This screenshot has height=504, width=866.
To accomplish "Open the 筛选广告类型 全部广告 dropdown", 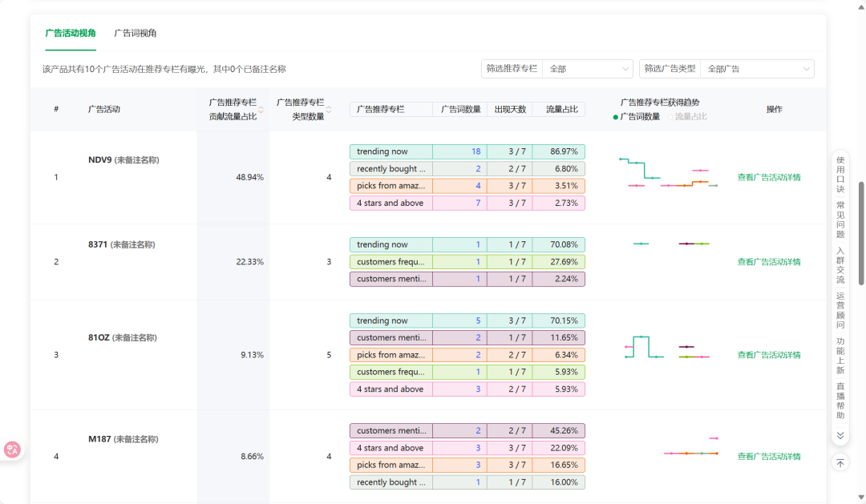I will click(x=757, y=69).
